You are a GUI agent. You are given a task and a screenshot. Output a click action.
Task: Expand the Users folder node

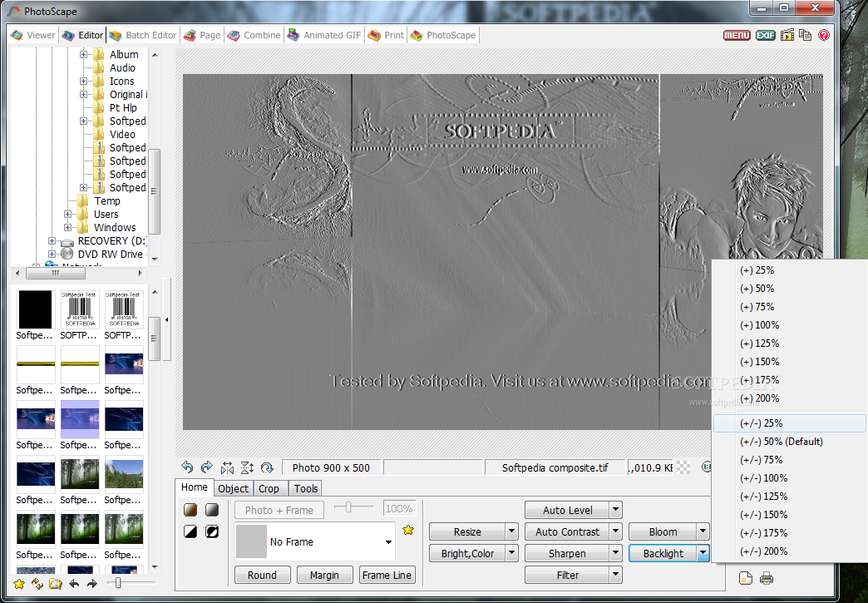67,215
